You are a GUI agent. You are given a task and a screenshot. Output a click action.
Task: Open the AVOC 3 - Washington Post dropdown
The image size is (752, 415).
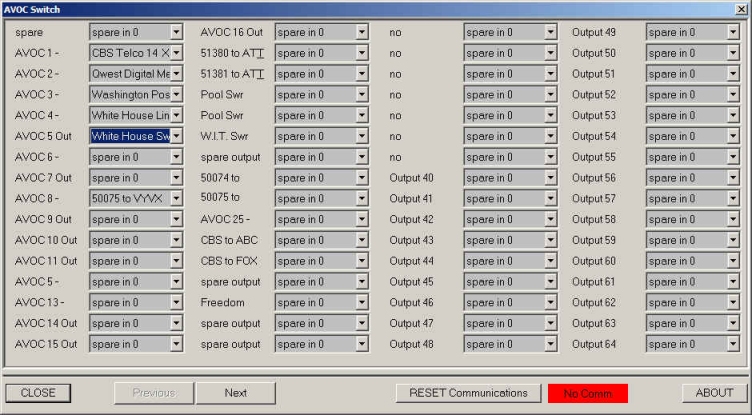(x=176, y=95)
